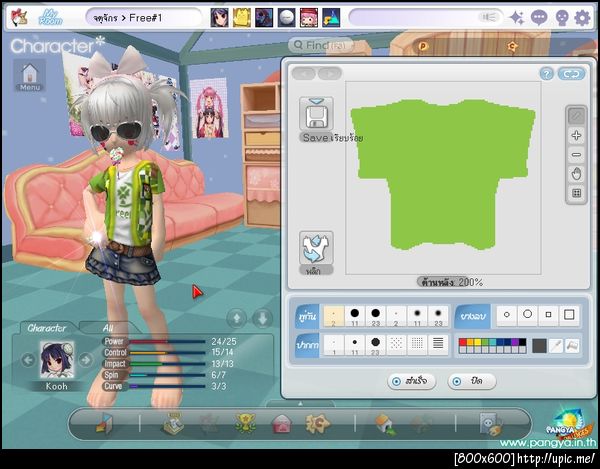Image resolution: width=600 pixels, height=469 pixels.
Task: Select the pencil draw tool
Action: click(576, 116)
